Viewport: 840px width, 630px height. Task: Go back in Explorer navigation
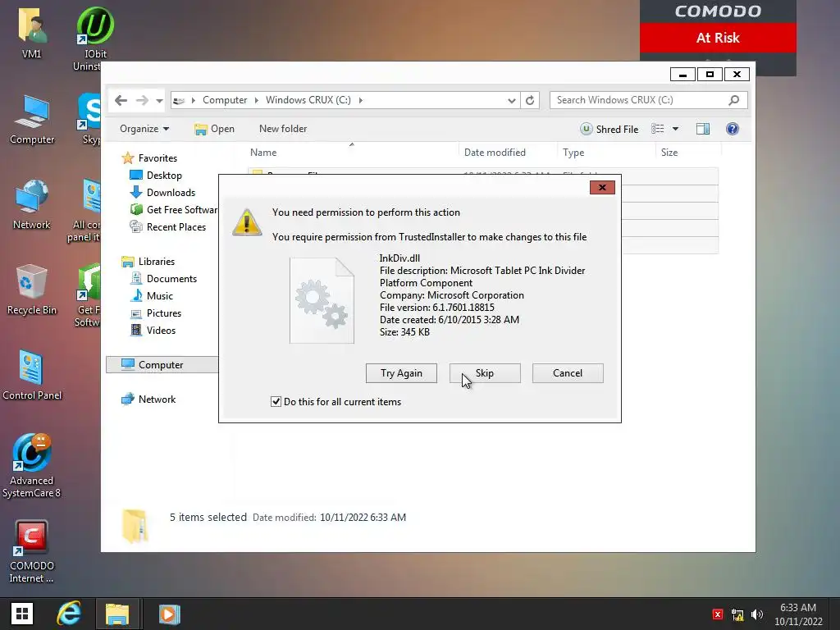point(121,100)
